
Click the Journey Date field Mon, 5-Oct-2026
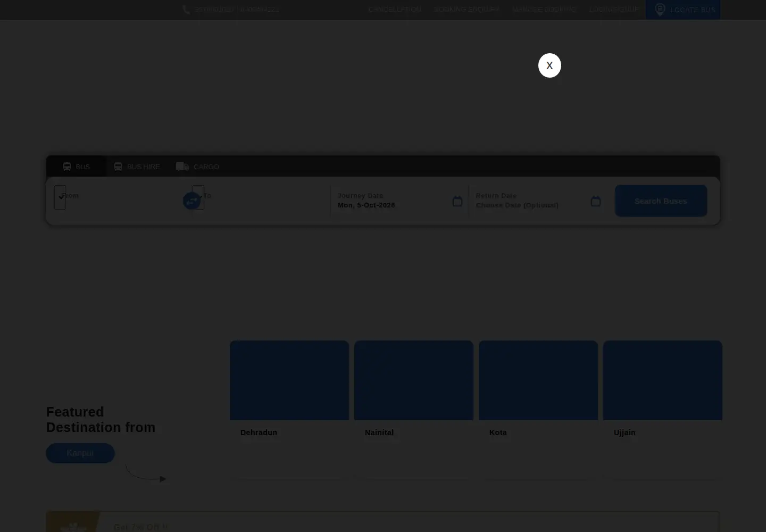pos(367,205)
